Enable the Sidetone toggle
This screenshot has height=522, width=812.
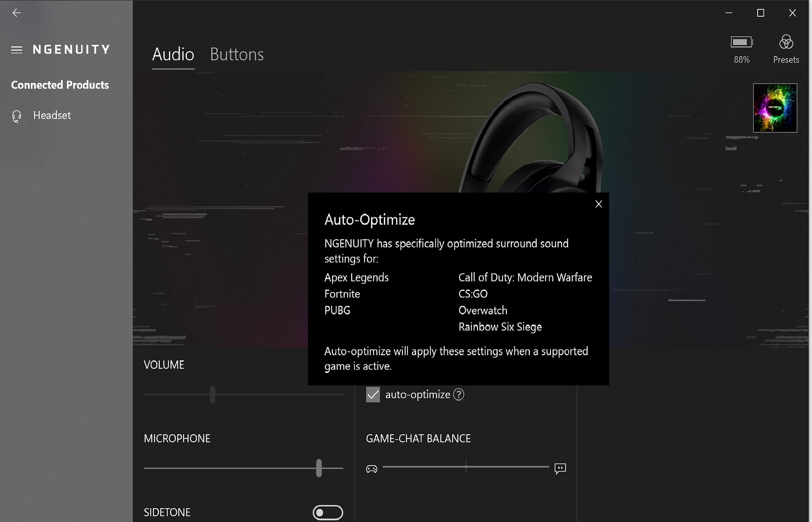pos(328,513)
